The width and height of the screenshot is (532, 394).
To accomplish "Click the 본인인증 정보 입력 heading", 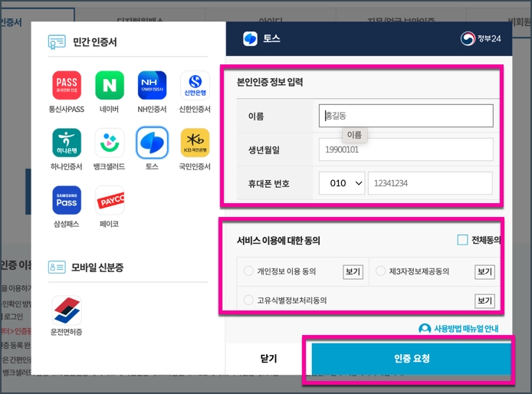I will pos(270,82).
